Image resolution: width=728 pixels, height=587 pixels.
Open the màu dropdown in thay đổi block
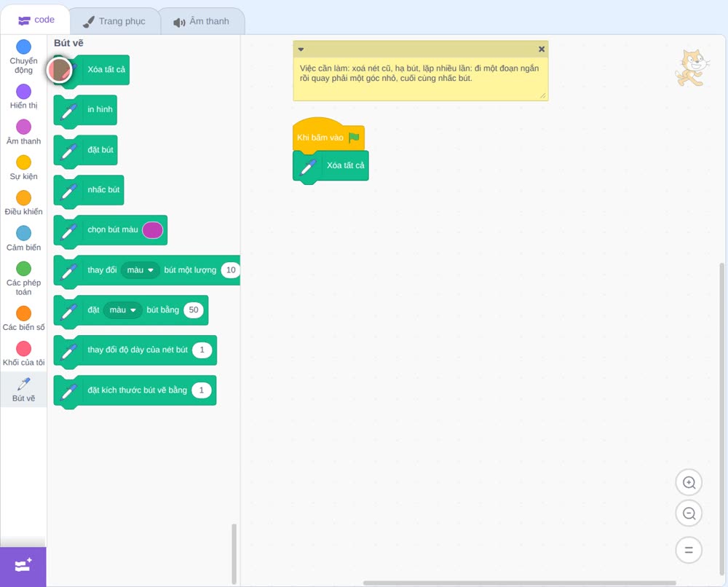(141, 270)
